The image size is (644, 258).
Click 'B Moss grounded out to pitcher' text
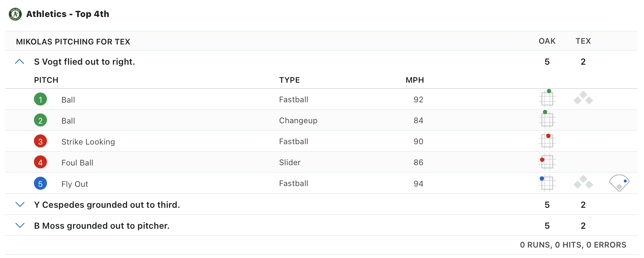click(102, 226)
